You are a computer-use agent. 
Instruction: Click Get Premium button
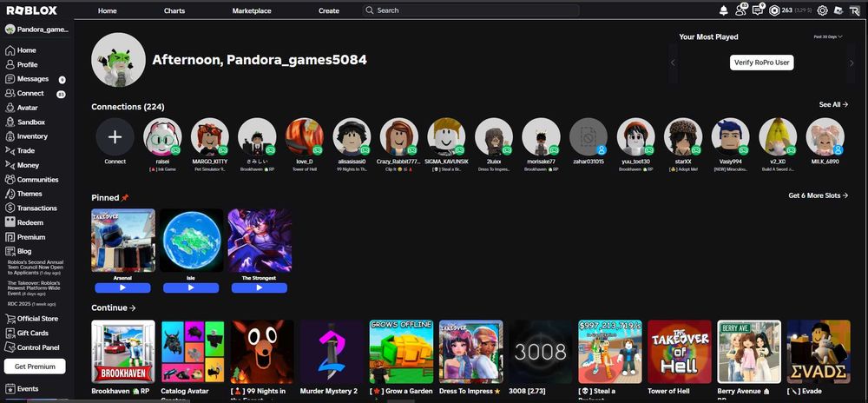[35, 367]
